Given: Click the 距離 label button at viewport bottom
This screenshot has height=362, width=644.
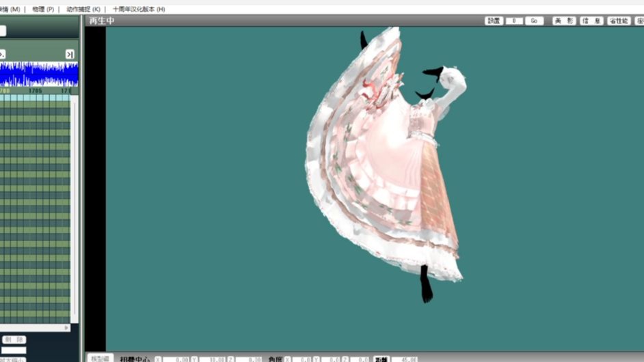Looking at the screenshot, I should 381,359.
